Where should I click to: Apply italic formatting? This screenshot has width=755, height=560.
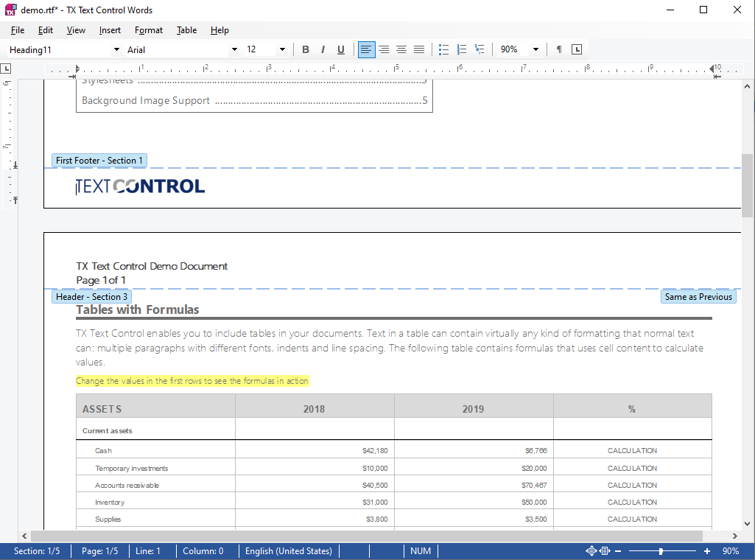[323, 49]
